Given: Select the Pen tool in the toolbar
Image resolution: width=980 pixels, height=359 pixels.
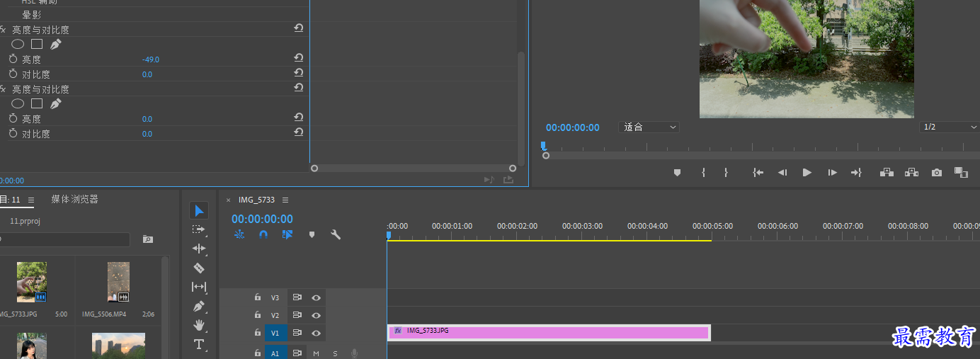Looking at the screenshot, I should tap(199, 306).
